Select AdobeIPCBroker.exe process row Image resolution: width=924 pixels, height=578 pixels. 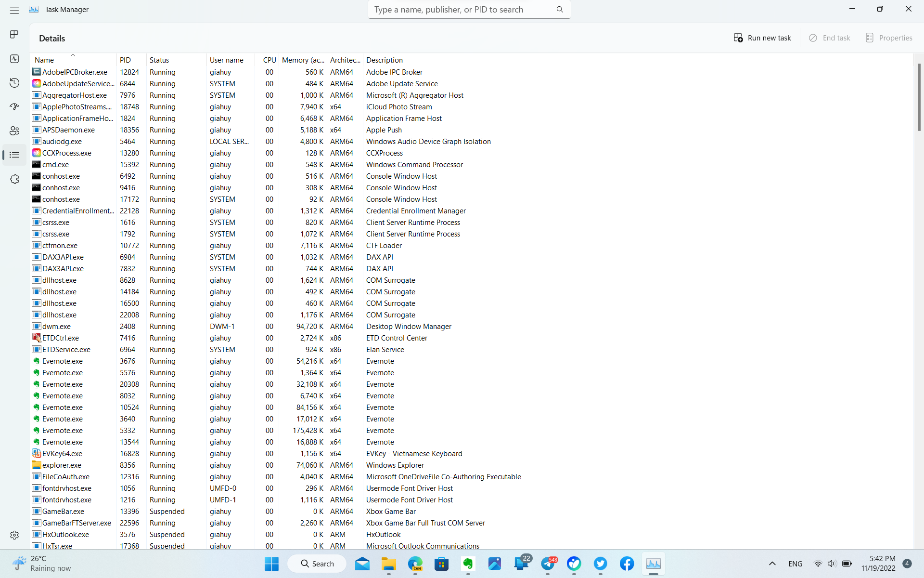[472, 72]
